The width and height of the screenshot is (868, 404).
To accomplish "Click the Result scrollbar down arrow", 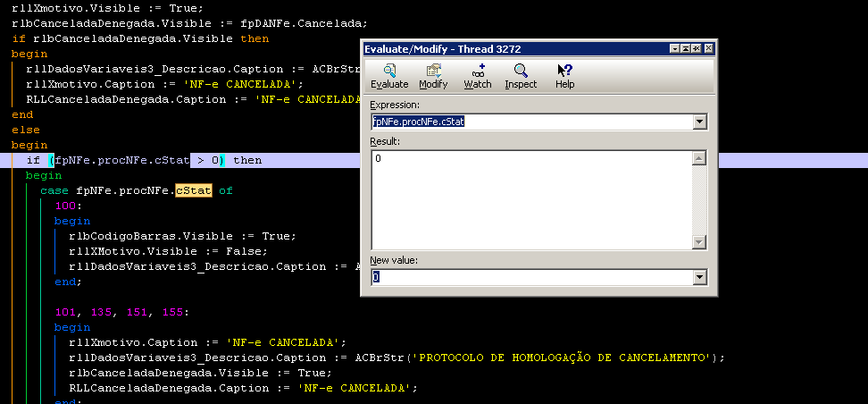I will pyautogui.click(x=700, y=242).
